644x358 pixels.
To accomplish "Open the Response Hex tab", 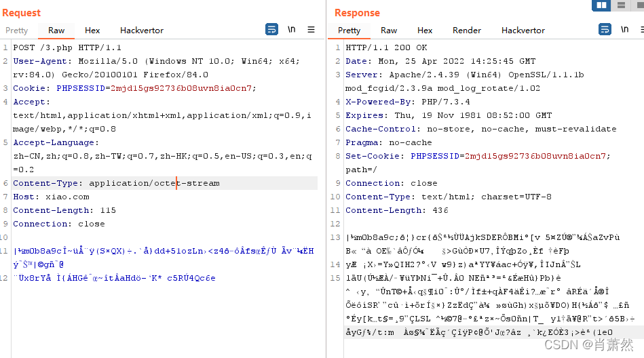I will [x=425, y=31].
